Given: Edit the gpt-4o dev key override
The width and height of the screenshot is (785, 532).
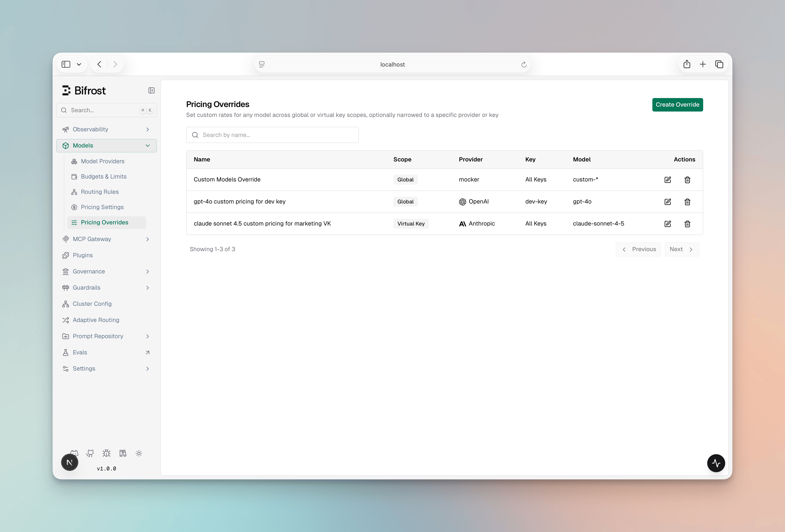Looking at the screenshot, I should [x=667, y=202].
